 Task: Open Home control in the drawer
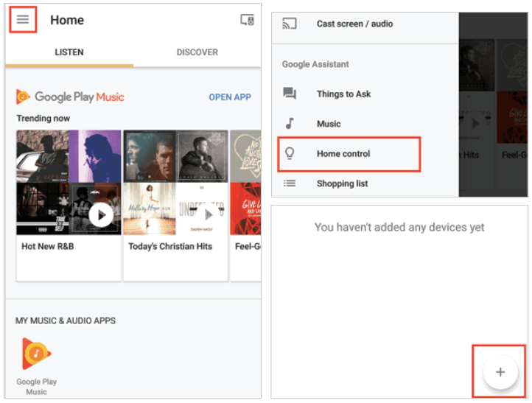click(349, 154)
